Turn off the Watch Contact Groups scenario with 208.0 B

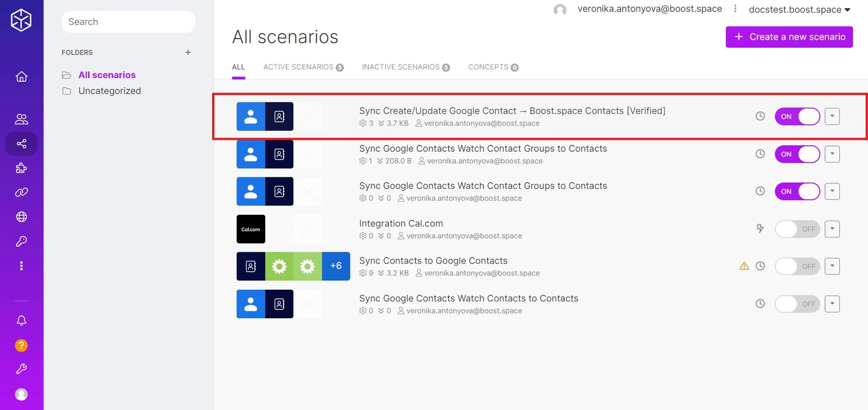click(x=797, y=154)
